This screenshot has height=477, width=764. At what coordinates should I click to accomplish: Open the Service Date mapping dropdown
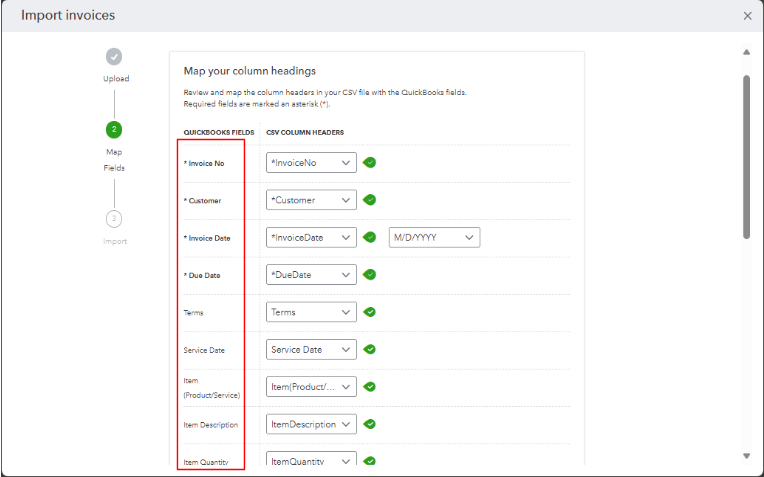pyautogui.click(x=311, y=350)
